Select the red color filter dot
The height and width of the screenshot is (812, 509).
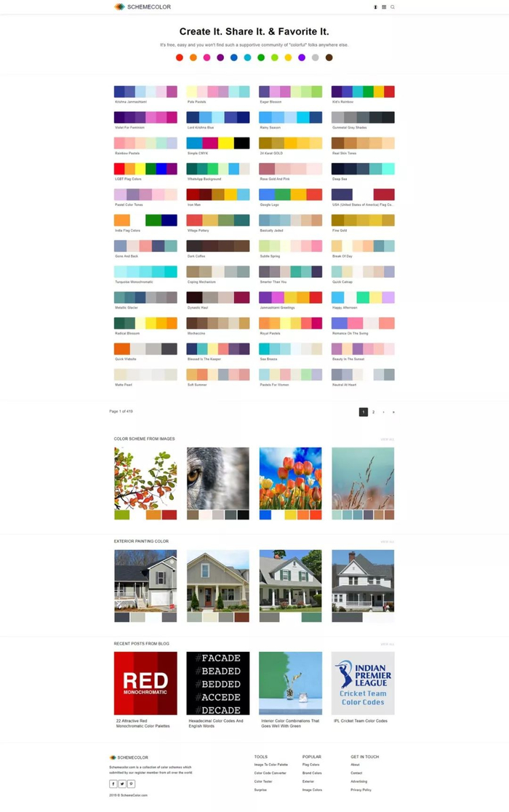[x=180, y=57]
